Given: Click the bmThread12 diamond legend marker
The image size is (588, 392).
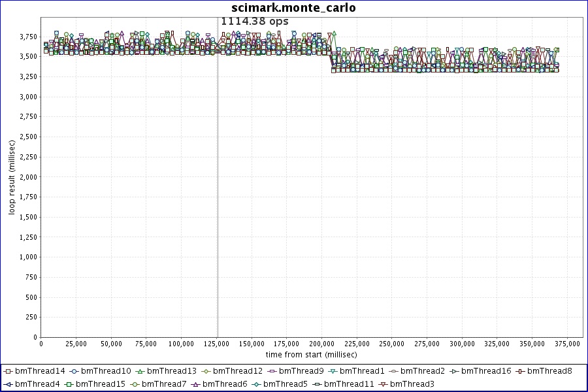Looking at the screenshot, I should [206, 371].
